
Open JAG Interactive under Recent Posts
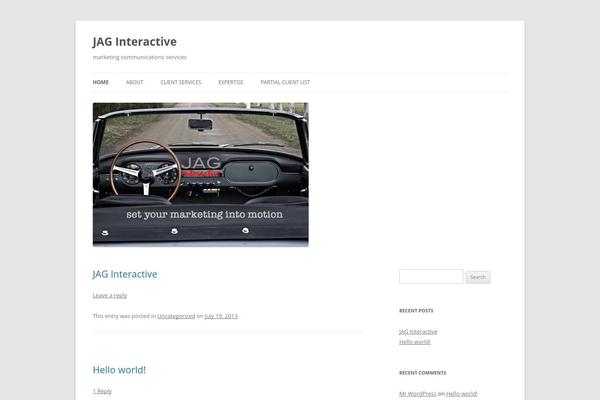click(418, 331)
